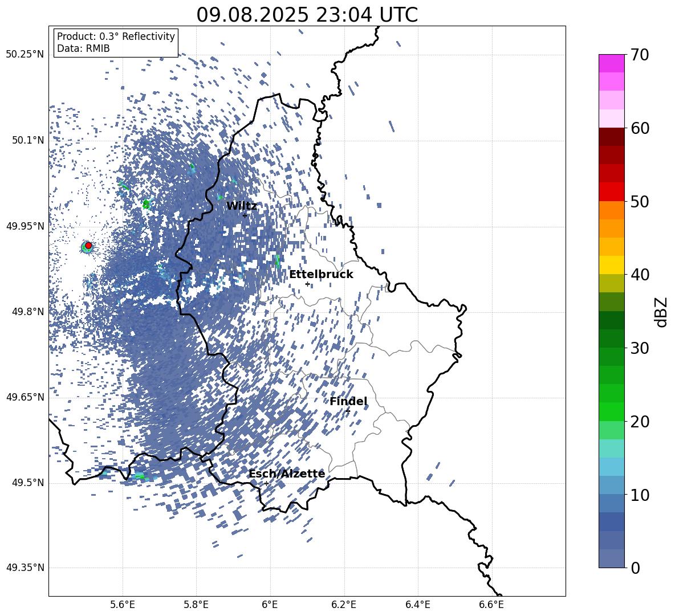Click the 50.25°N latitude label

pyautogui.click(x=25, y=55)
